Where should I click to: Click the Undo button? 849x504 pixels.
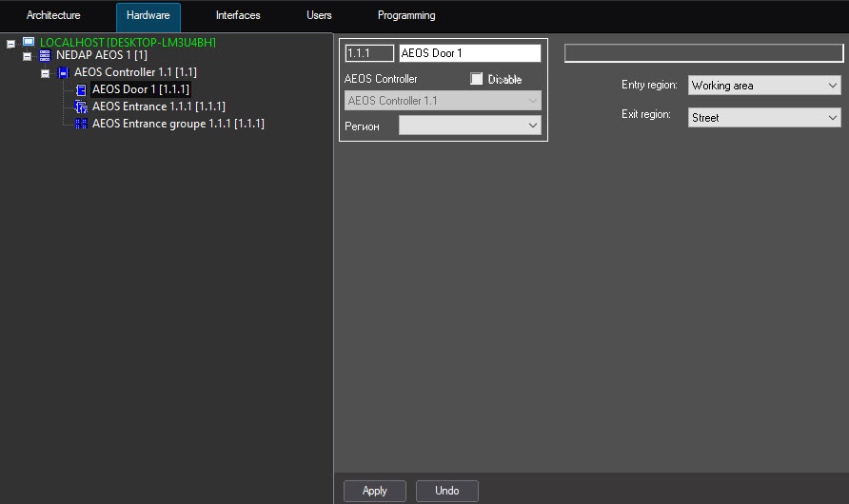pos(447,491)
